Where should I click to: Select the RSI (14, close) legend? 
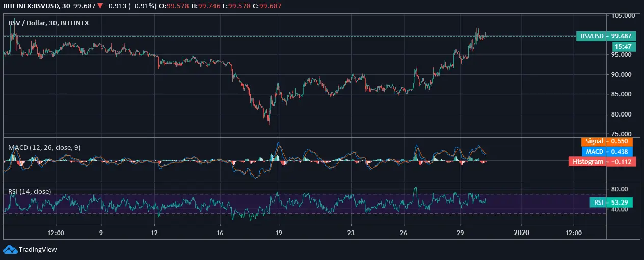coord(30,192)
